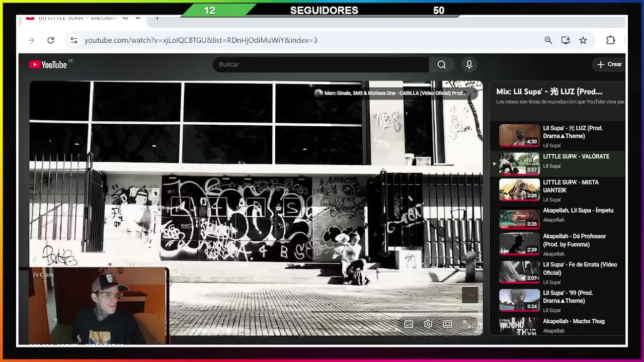Screen dimensions: 644x362
Task: Play 'MISTA UANTEIK' thumbnail 3:36
Action: click(x=519, y=190)
